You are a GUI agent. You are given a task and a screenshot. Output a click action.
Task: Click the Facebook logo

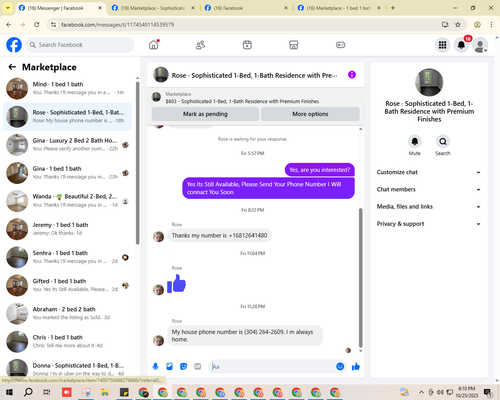point(14,45)
